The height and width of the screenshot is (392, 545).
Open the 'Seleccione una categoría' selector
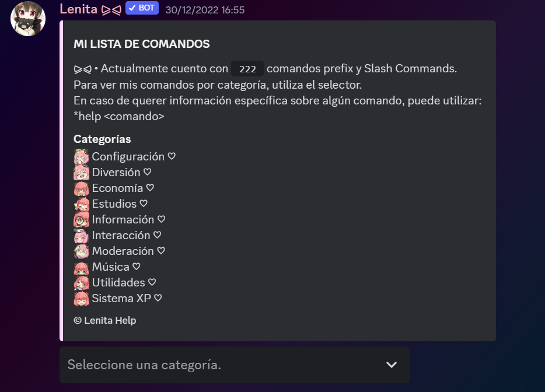click(x=234, y=364)
